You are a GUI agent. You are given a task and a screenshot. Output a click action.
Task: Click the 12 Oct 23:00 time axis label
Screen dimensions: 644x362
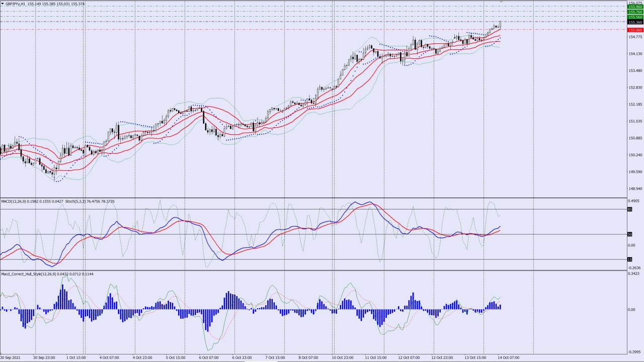442,357
